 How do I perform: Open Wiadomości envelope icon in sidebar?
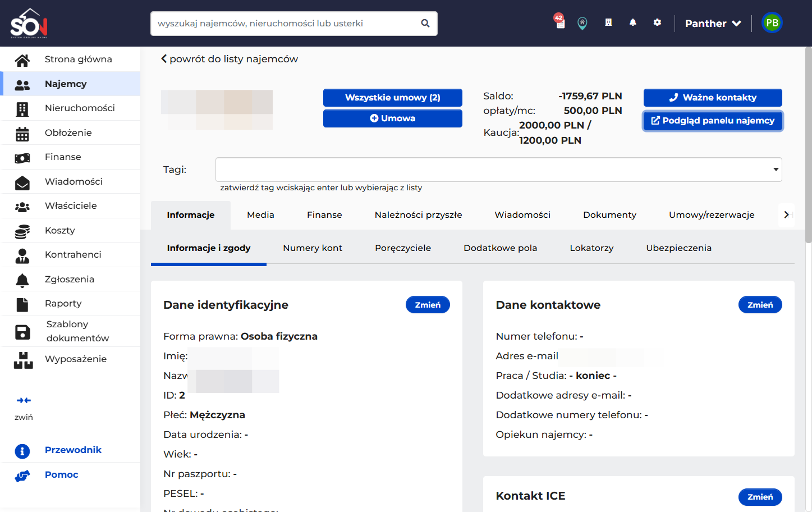coord(22,182)
